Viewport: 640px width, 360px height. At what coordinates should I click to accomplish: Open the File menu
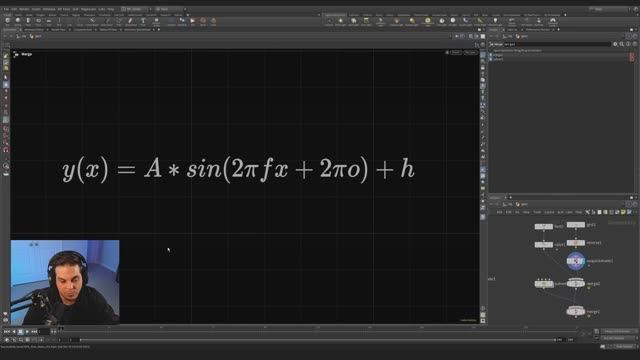pyautogui.click(x=6, y=9)
